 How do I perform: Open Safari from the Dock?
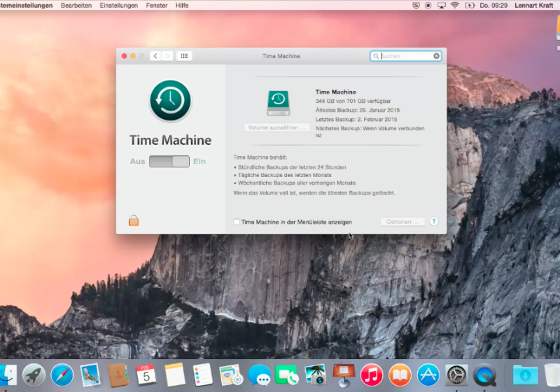62,375
